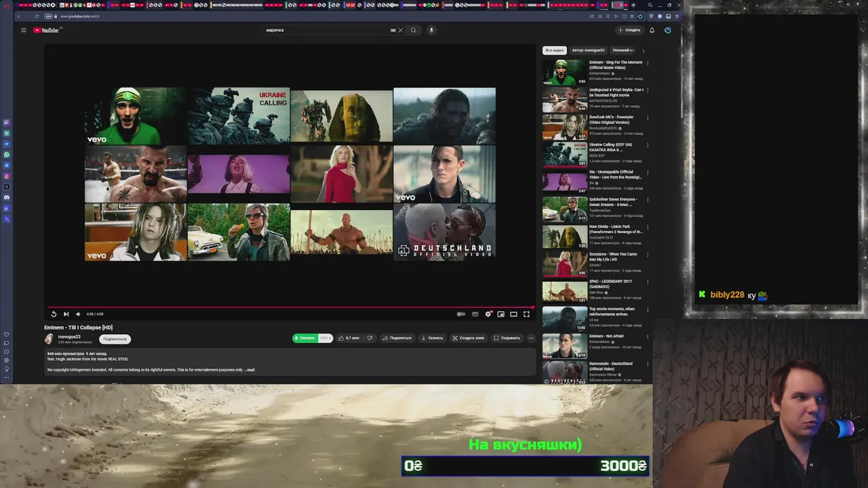Click the red video progress bar
Screen dimensions: 868x488
click(x=290, y=307)
